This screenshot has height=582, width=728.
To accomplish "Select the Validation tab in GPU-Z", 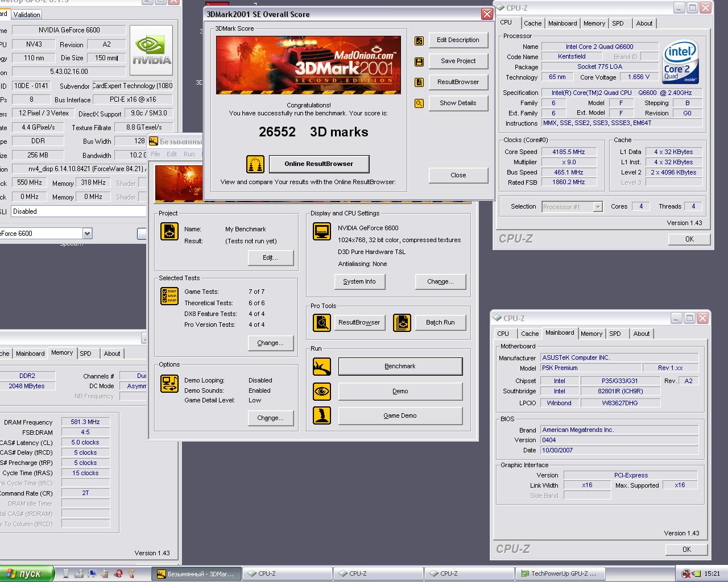I will (x=27, y=14).
